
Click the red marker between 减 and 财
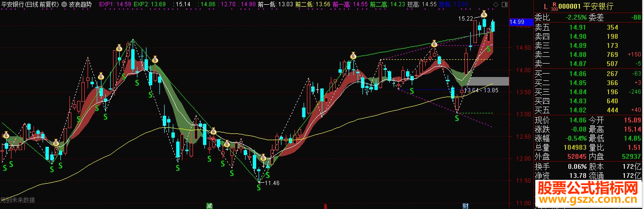click(326, 206)
